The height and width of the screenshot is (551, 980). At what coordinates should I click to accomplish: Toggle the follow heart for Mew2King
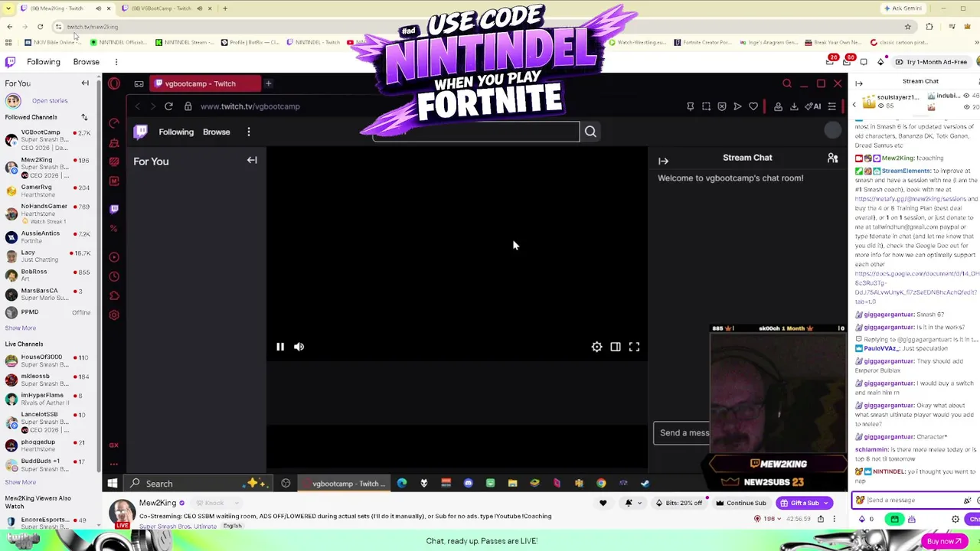[603, 503]
